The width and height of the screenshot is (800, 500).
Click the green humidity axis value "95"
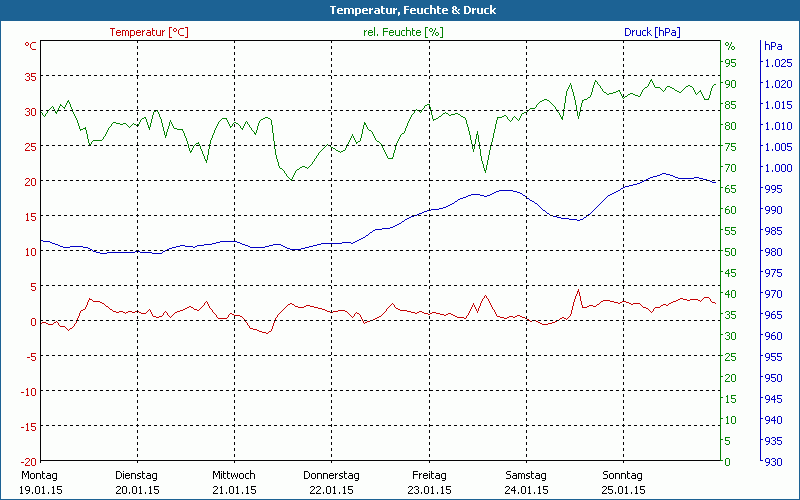click(731, 63)
